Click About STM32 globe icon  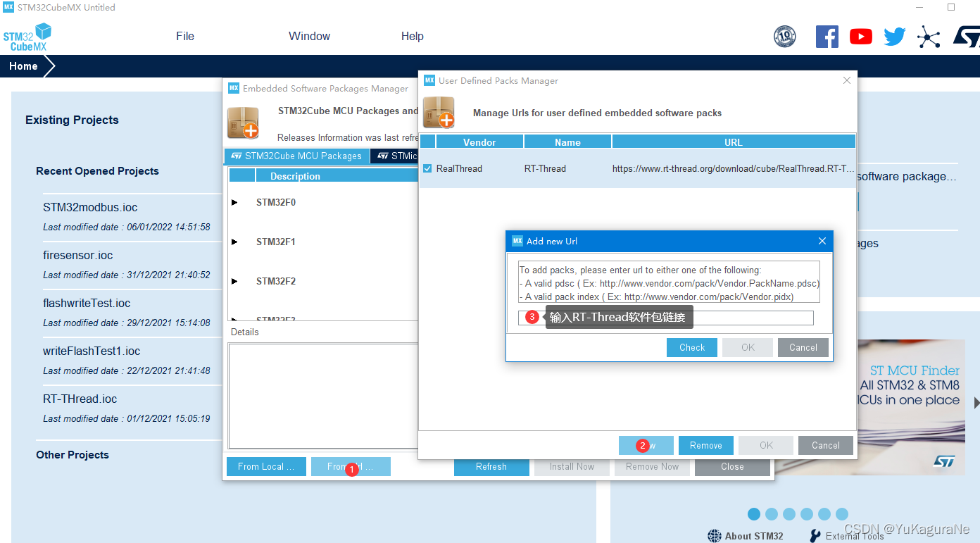pos(715,536)
